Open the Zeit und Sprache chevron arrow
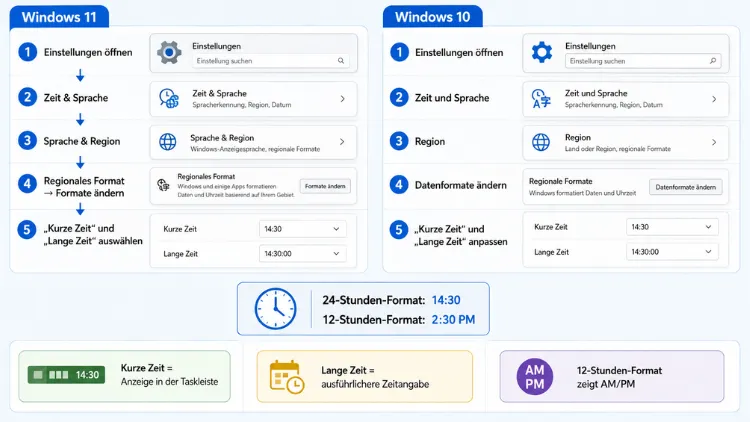This screenshot has height=422, width=750. pyautogui.click(x=714, y=99)
